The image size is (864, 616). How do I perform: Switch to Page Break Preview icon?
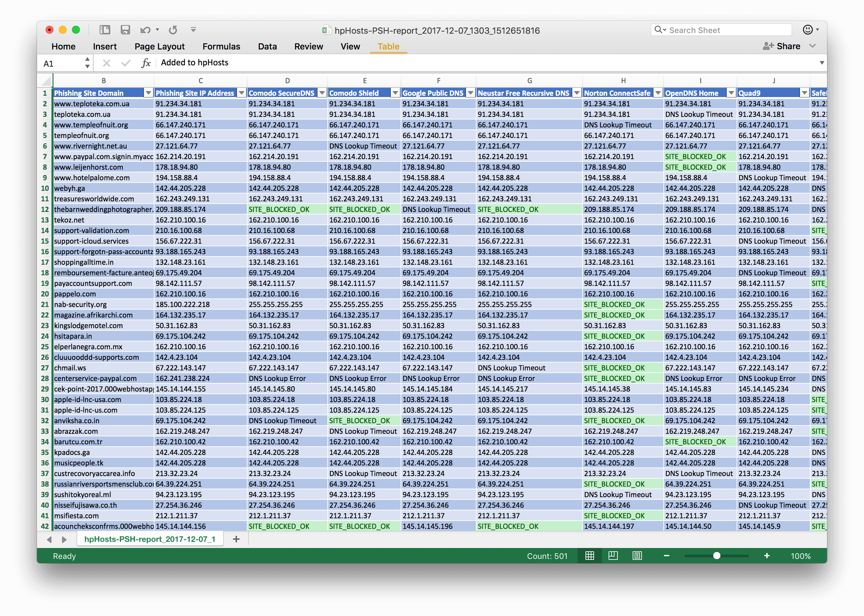[637, 556]
